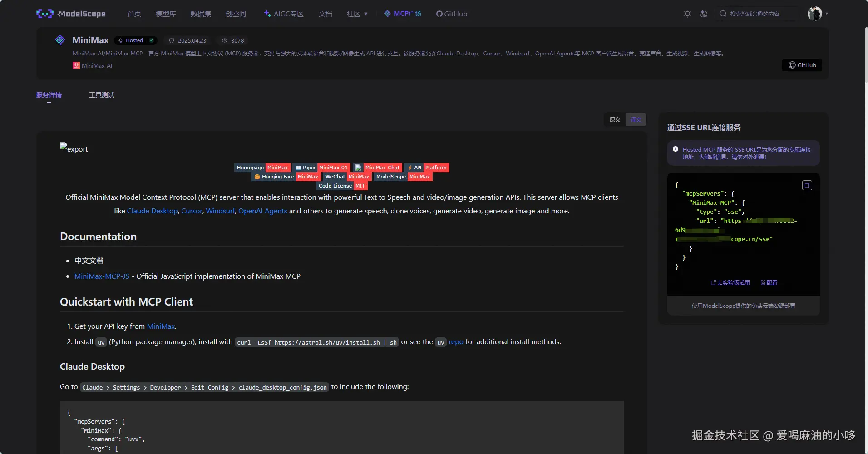Click the GitHub button in the service header
This screenshot has width=868, height=454.
802,65
